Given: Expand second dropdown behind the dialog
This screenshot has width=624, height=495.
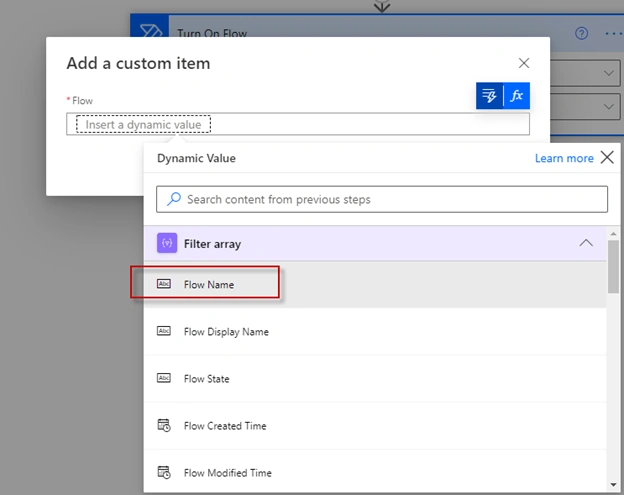Looking at the screenshot, I should (x=608, y=107).
